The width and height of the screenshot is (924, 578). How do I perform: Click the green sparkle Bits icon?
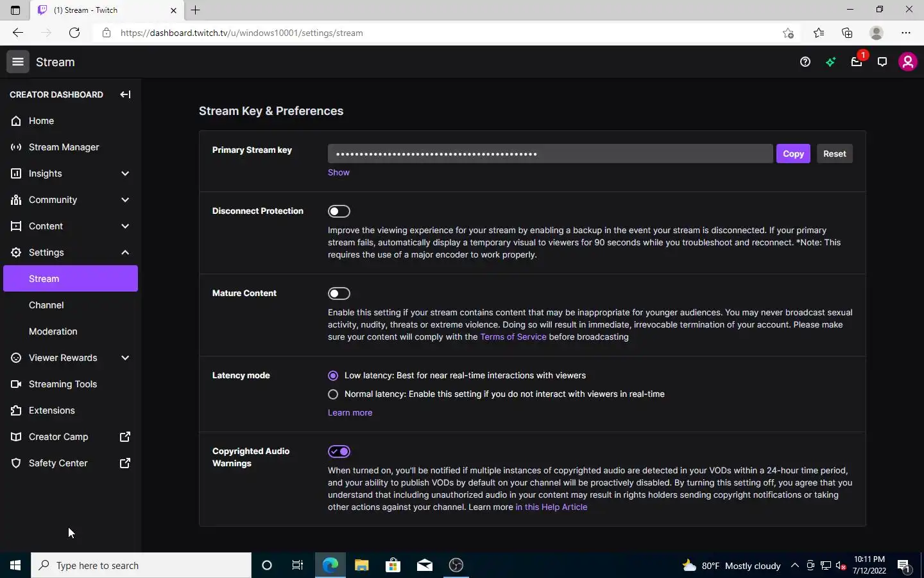tap(831, 62)
